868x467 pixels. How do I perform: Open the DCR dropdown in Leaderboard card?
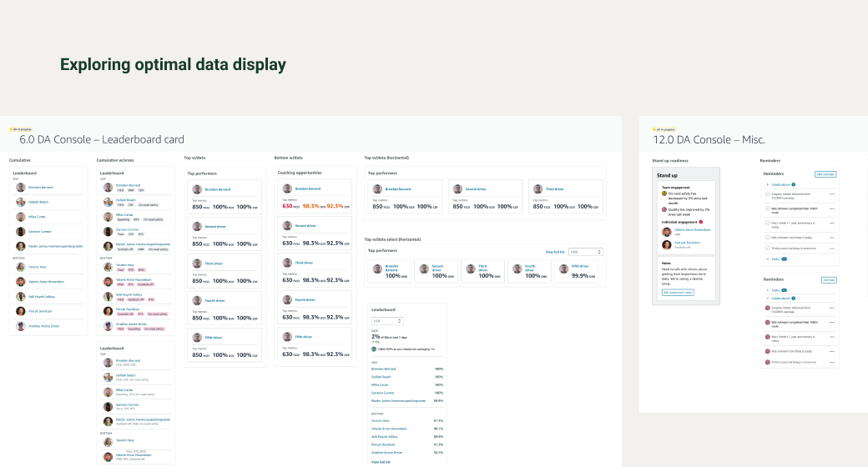[x=387, y=321]
